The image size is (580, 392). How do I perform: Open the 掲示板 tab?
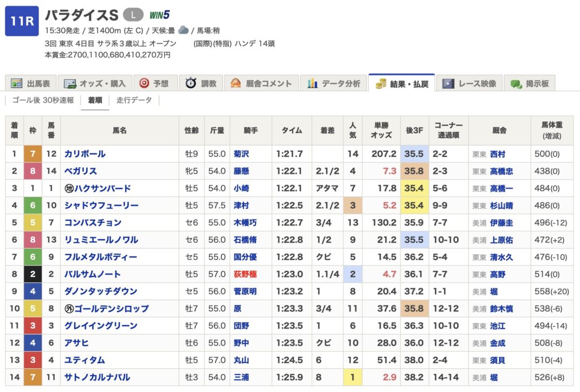530,83
